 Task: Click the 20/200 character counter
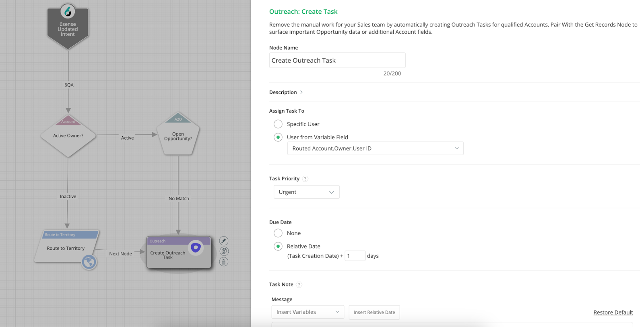click(392, 73)
